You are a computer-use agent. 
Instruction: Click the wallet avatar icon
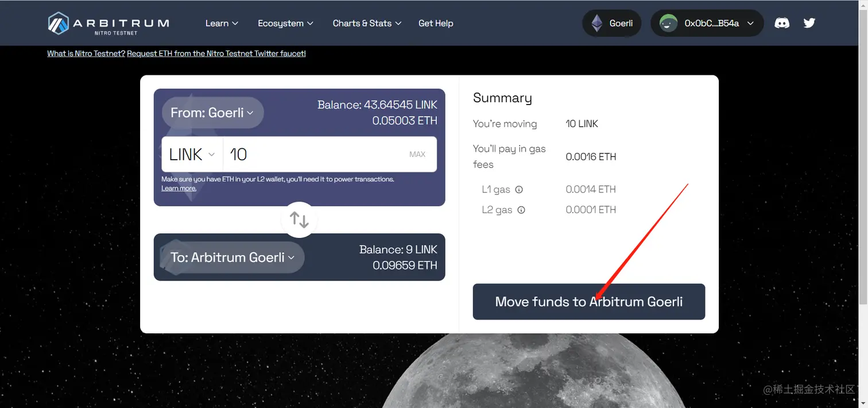tap(668, 23)
